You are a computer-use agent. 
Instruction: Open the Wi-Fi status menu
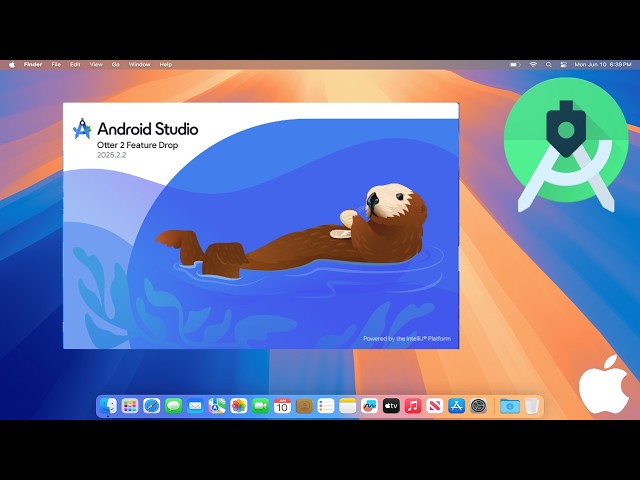click(533, 64)
